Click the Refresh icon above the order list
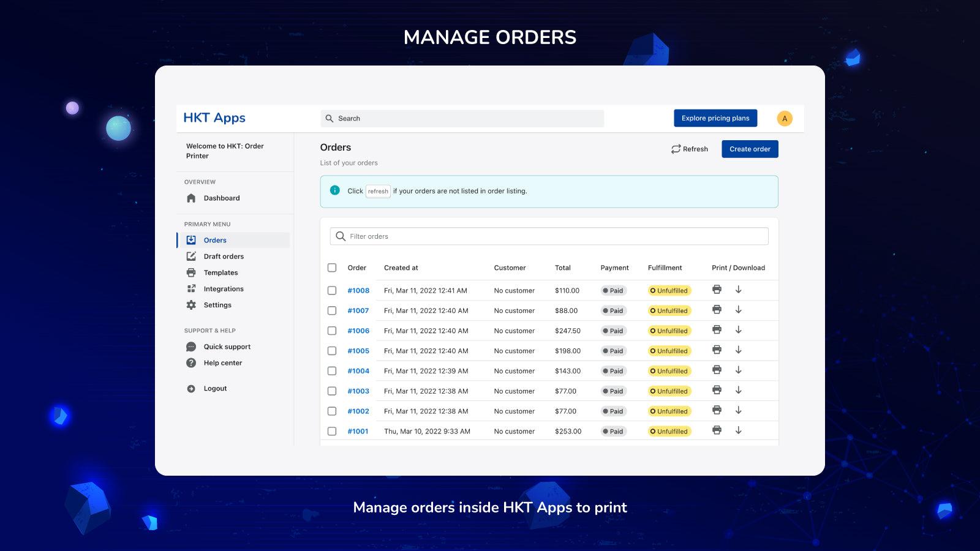 [675, 149]
